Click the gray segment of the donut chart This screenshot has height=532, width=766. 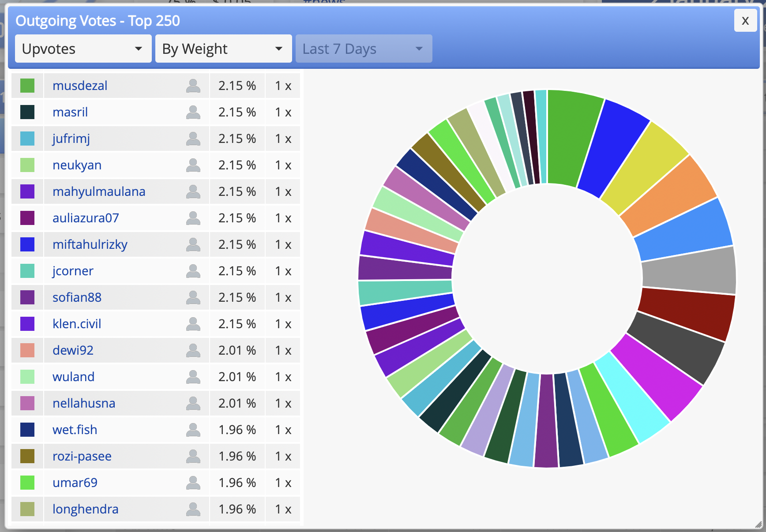pyautogui.click(x=688, y=271)
